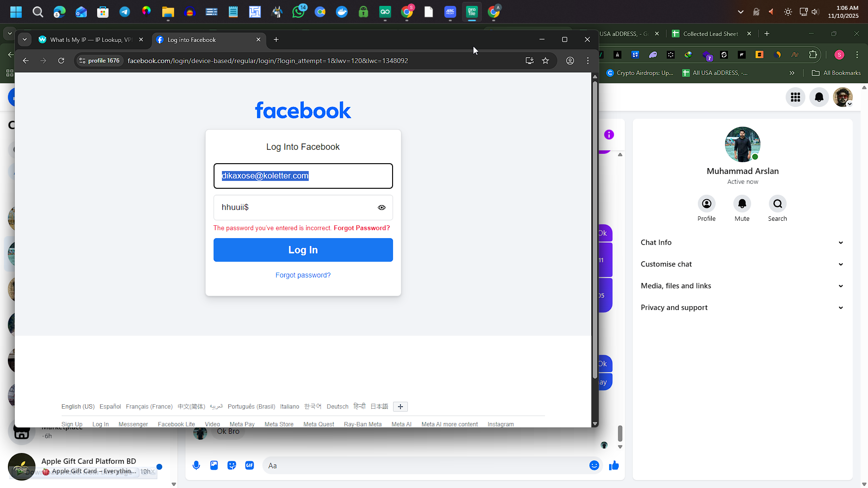Open File Explorer from the taskbar
Viewport: 868px width, 488px height.
tap(168, 12)
